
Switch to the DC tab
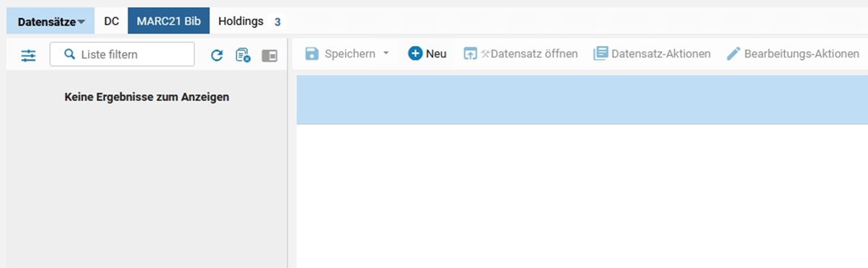coord(111,22)
